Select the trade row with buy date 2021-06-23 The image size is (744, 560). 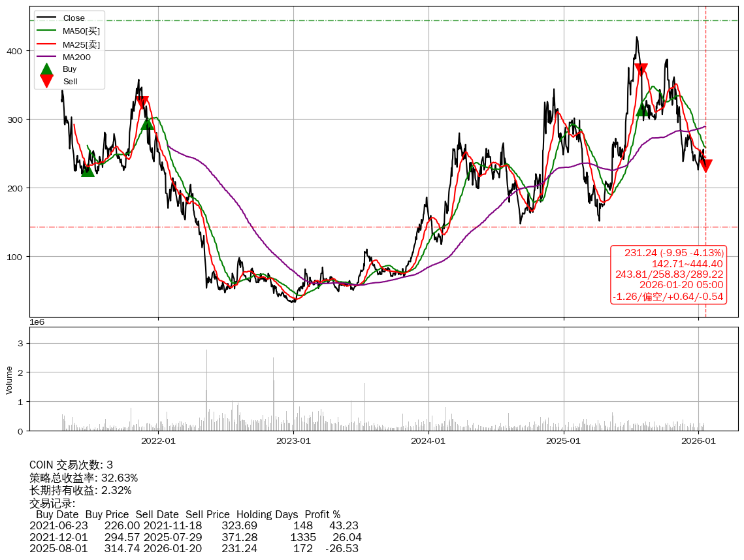coord(193,525)
